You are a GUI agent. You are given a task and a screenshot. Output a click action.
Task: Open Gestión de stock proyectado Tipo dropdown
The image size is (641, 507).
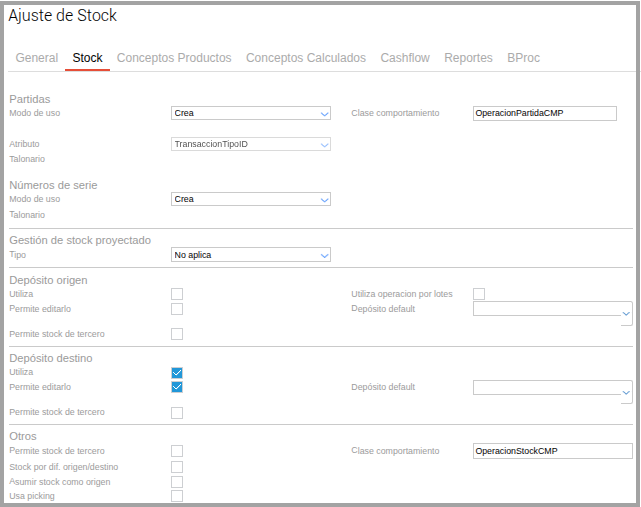point(251,255)
